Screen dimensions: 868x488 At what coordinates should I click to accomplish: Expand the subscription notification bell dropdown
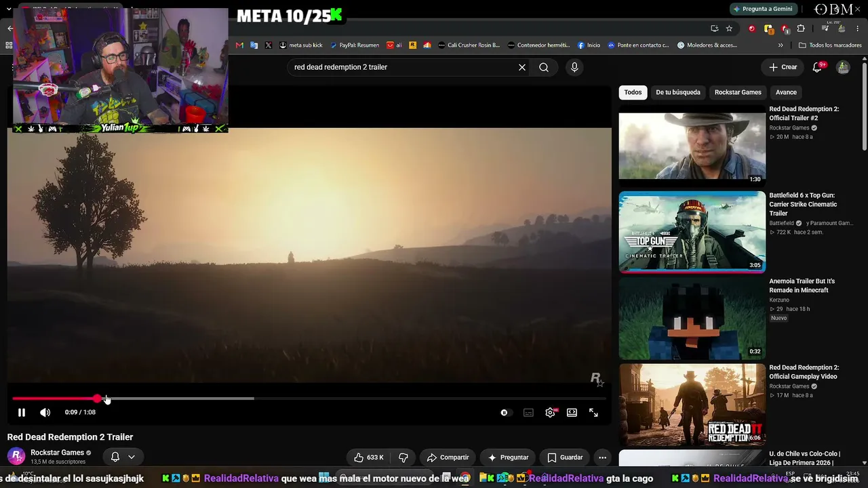pyautogui.click(x=123, y=457)
